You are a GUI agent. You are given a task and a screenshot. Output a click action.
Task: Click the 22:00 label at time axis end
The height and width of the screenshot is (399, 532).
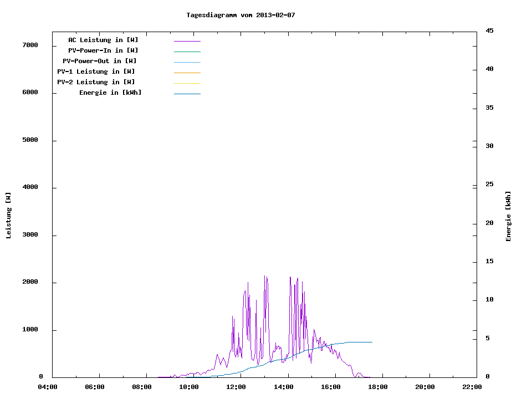click(x=472, y=387)
